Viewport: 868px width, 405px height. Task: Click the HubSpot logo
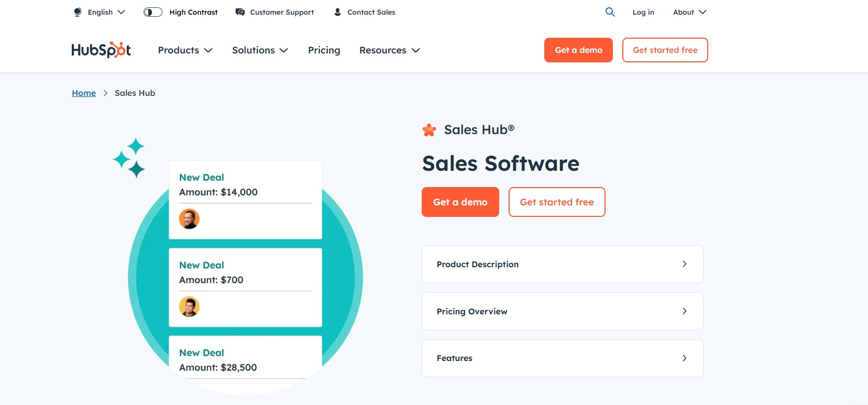101,50
